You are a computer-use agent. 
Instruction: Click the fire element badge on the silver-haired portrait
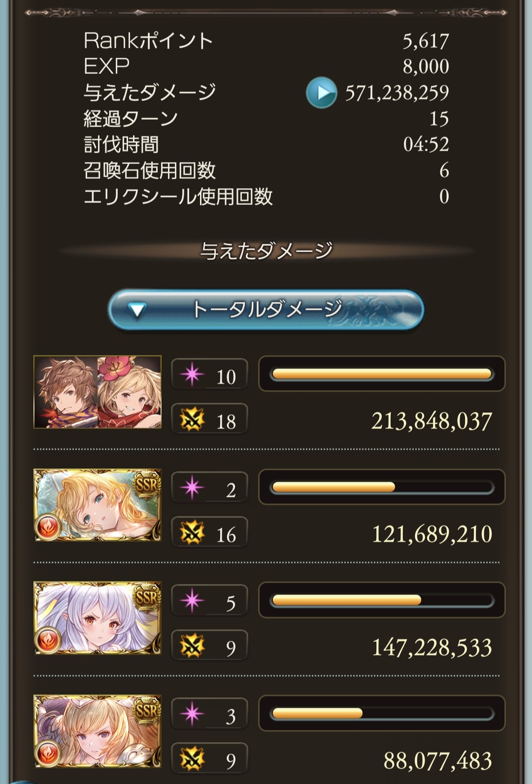[48, 640]
